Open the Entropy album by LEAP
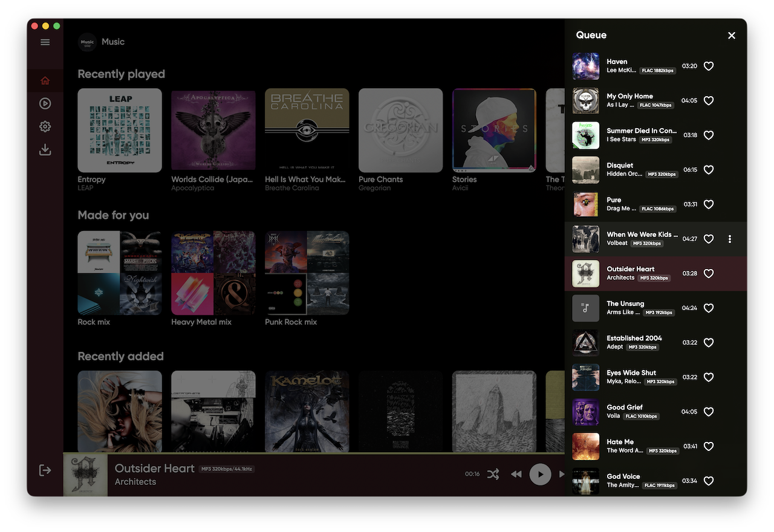The height and width of the screenshot is (532, 774). 120,140
